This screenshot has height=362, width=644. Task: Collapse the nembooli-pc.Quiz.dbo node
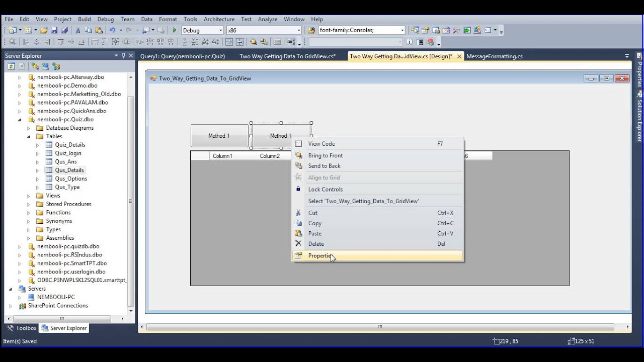(20, 120)
